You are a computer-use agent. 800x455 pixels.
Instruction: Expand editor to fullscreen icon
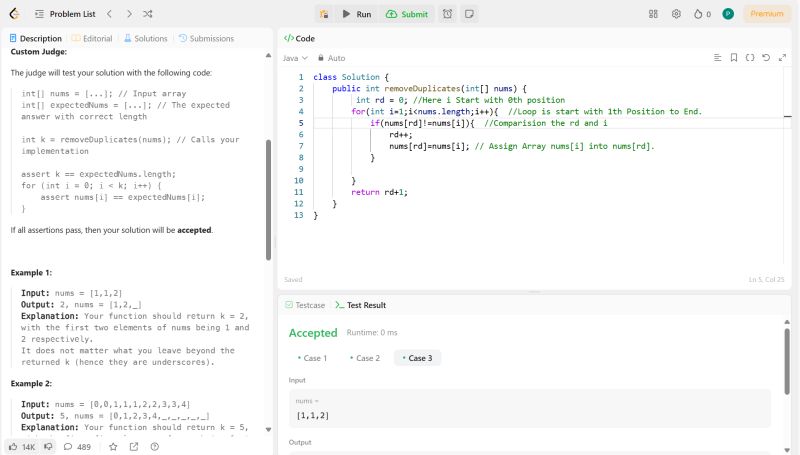(x=782, y=58)
